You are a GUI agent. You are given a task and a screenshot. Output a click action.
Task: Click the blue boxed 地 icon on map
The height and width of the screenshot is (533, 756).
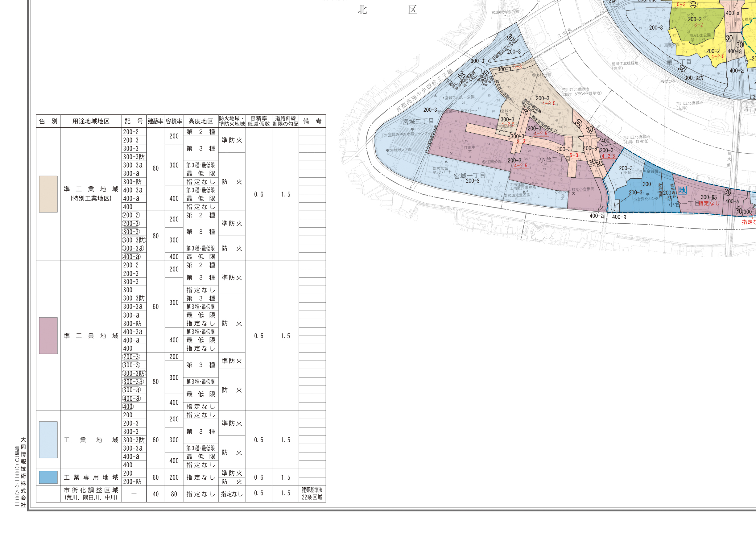tap(682, 190)
